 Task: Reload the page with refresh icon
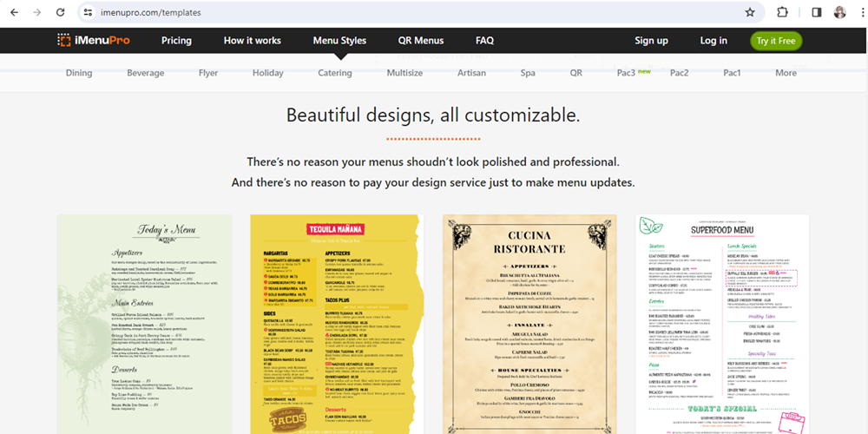tap(61, 12)
